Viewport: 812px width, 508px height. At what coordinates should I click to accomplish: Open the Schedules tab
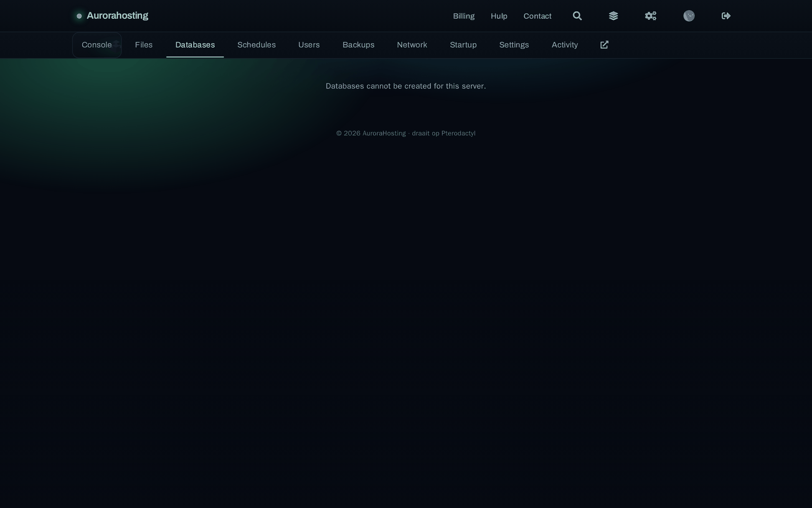click(x=256, y=45)
